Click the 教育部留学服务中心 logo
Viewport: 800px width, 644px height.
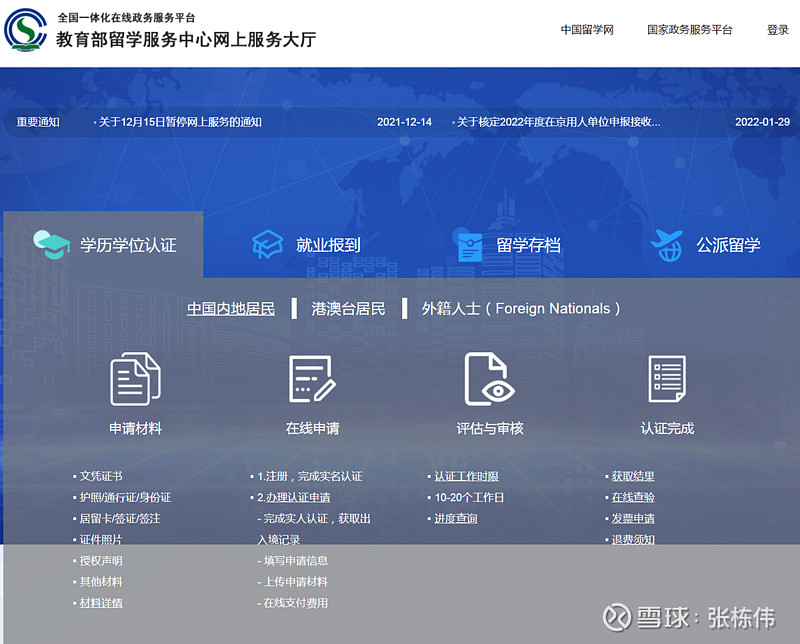(x=27, y=27)
